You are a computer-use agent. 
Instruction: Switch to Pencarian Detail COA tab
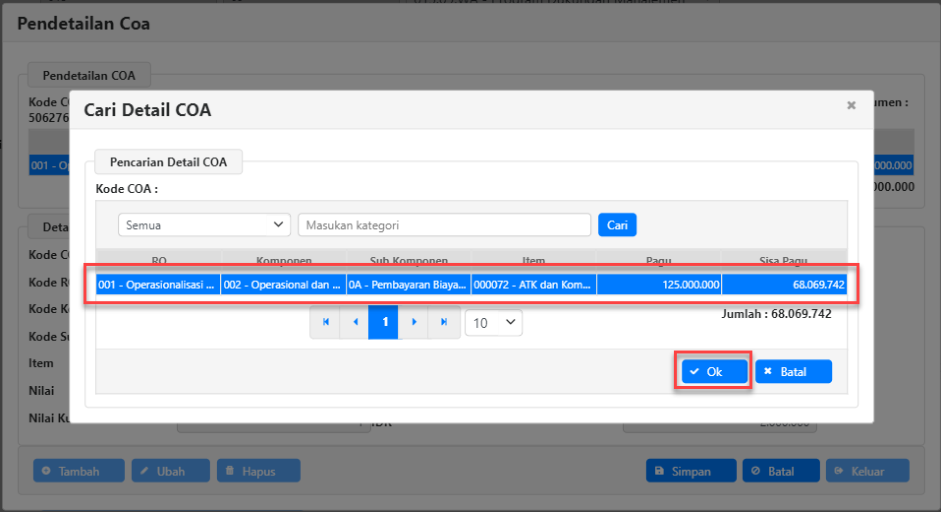tap(168, 161)
